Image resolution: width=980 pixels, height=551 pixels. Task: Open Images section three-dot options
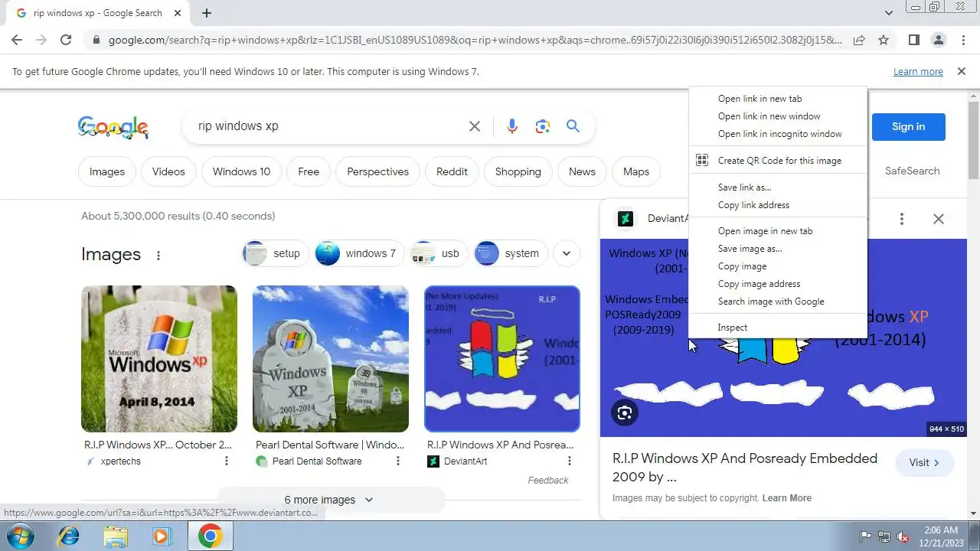pos(158,255)
